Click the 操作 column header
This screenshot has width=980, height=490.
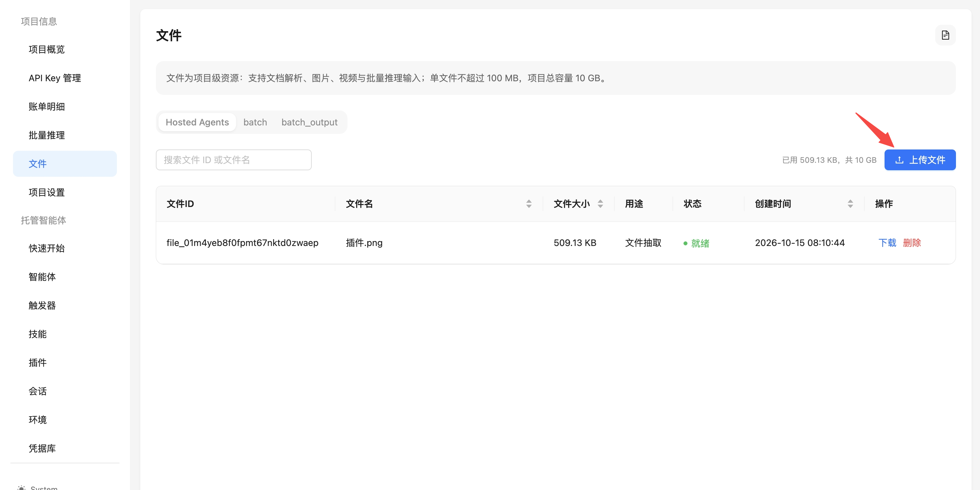[x=884, y=204]
